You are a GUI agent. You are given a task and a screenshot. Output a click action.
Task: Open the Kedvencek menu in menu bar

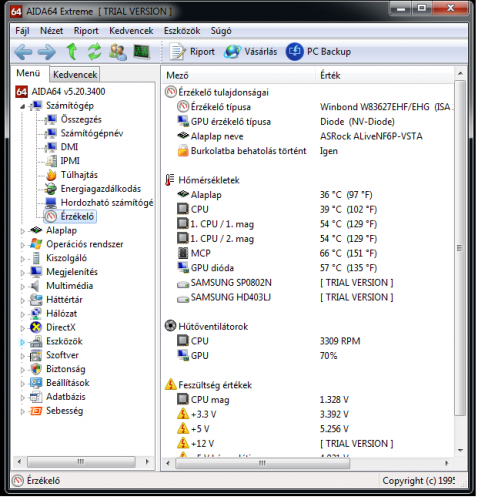[x=131, y=31]
